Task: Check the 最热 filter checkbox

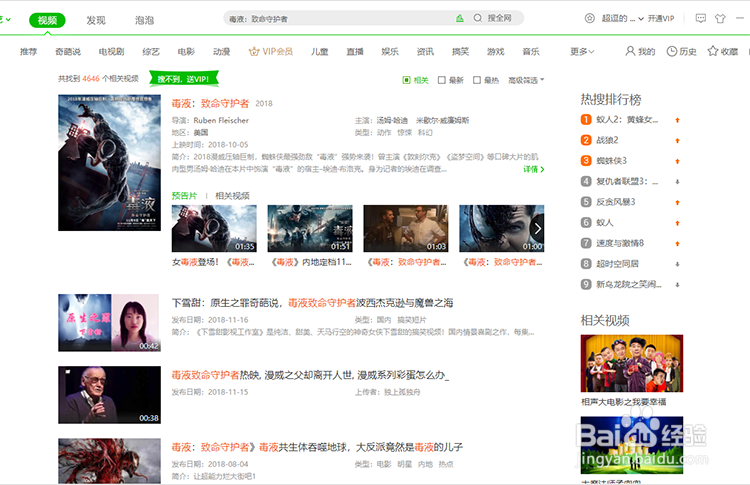Action: pos(476,80)
